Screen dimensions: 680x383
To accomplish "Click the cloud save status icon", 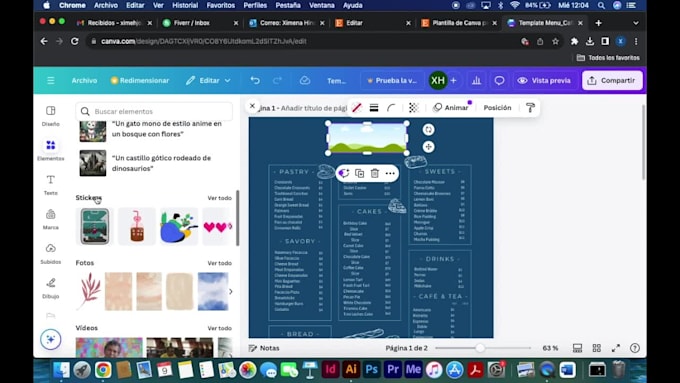I will click(305, 80).
